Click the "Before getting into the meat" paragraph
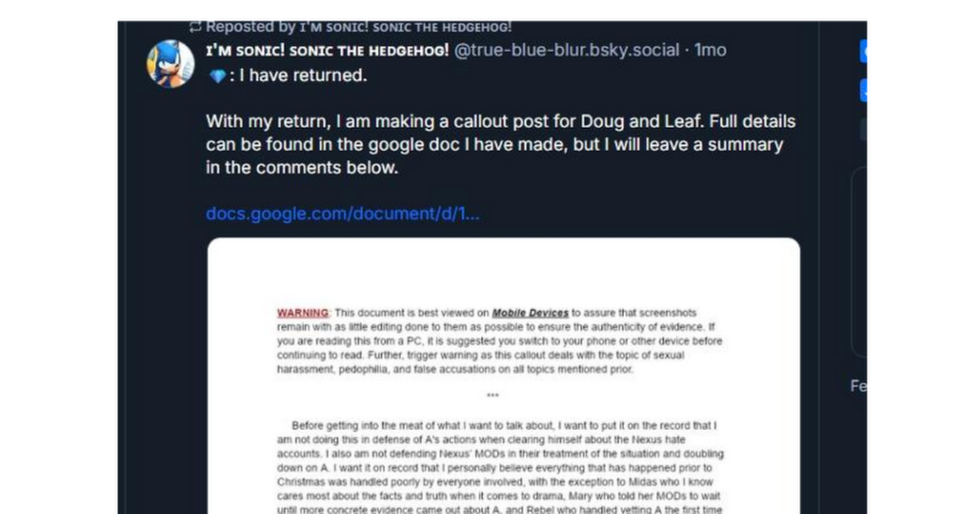The height and width of the screenshot is (514, 980). tap(500, 467)
